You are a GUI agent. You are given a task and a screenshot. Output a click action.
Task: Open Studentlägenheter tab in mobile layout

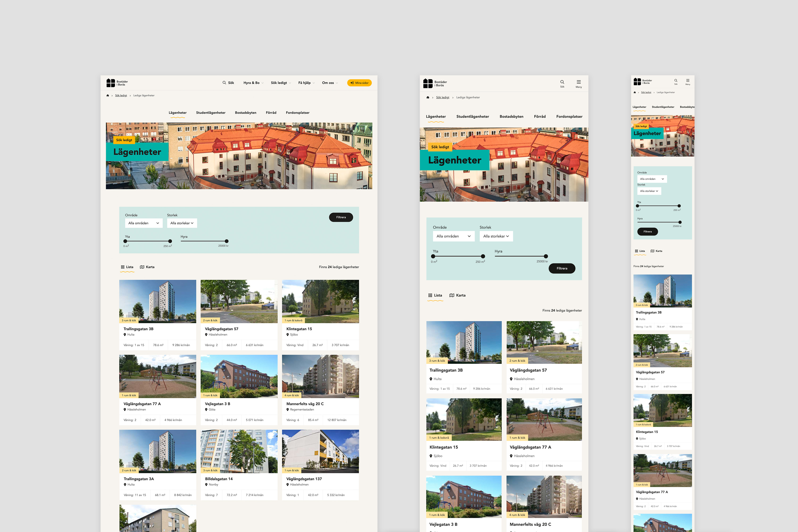[x=663, y=107]
